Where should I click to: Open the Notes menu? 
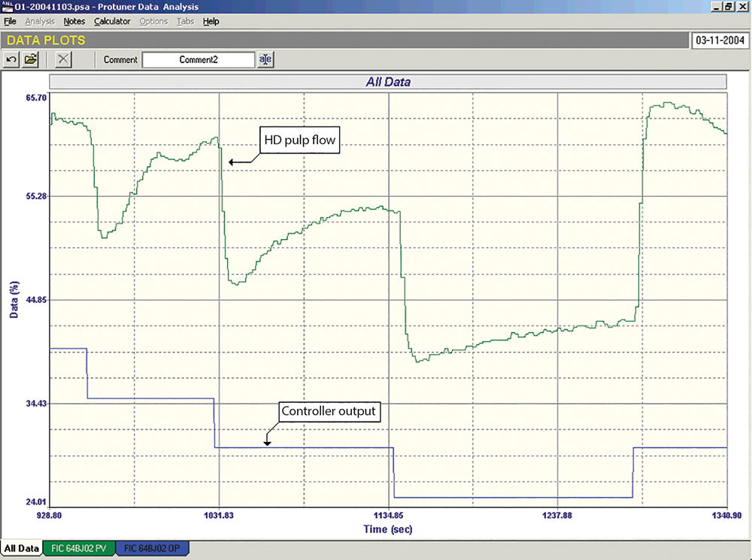point(74,21)
